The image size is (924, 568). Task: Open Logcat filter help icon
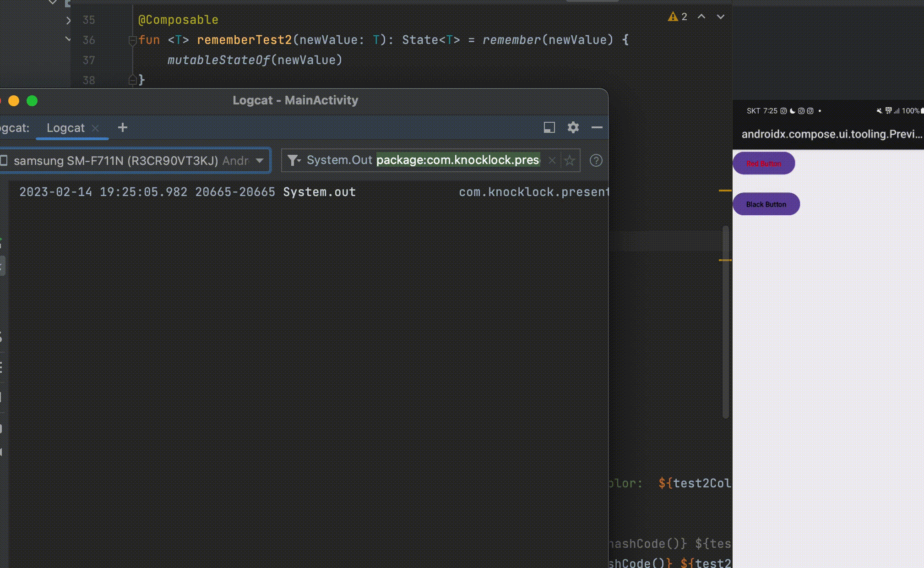(596, 160)
